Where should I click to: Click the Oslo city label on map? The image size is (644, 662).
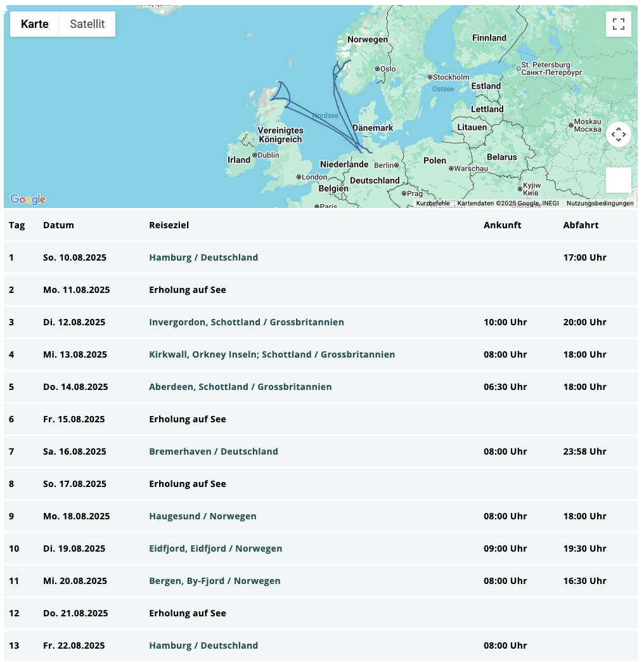[387, 69]
